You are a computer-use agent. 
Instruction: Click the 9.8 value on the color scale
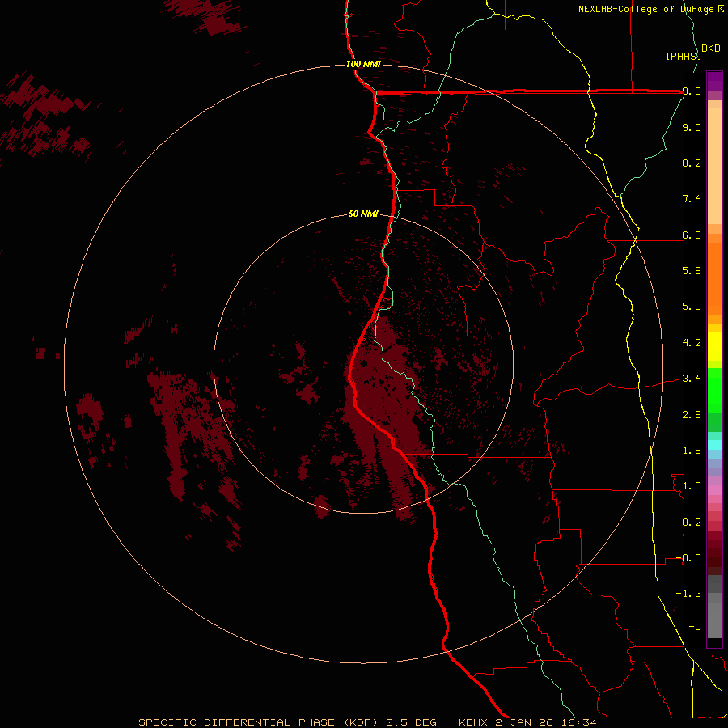692,91
